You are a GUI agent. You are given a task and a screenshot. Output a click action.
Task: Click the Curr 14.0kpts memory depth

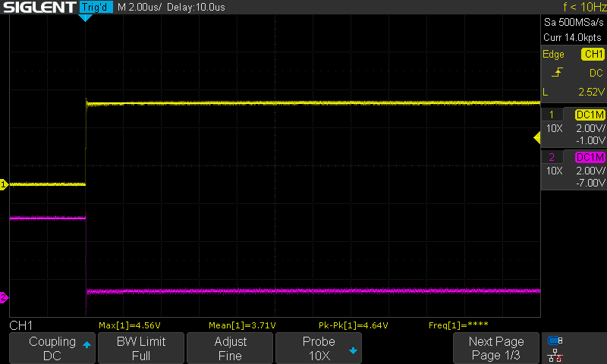(573, 37)
